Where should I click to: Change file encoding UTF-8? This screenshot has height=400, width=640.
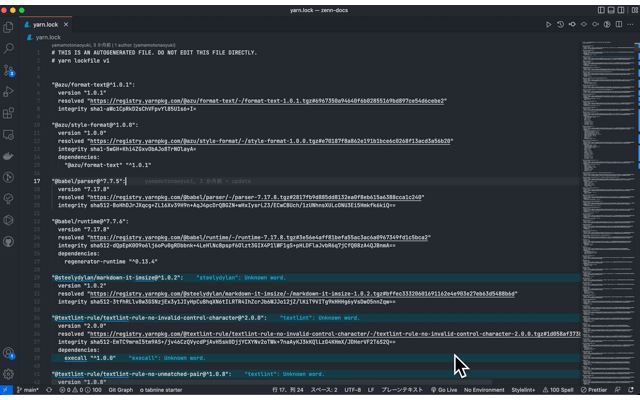pos(353,390)
